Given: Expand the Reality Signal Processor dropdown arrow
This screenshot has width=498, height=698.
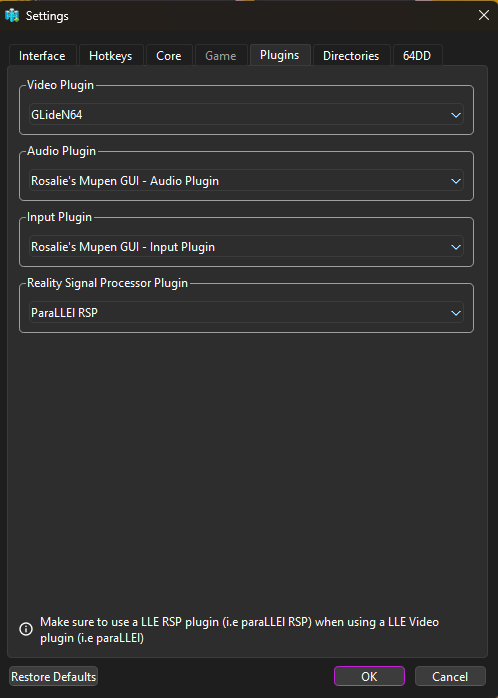Looking at the screenshot, I should click(456, 313).
